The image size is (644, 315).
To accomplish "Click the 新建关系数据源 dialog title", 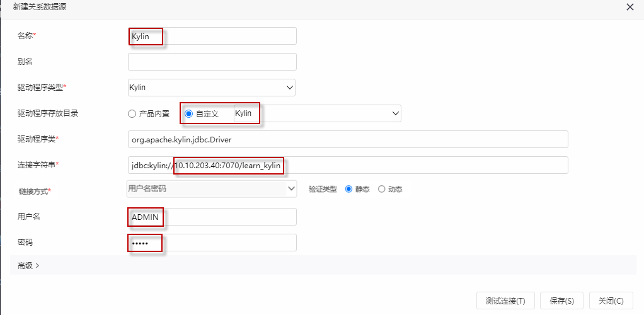I will click(40, 7).
